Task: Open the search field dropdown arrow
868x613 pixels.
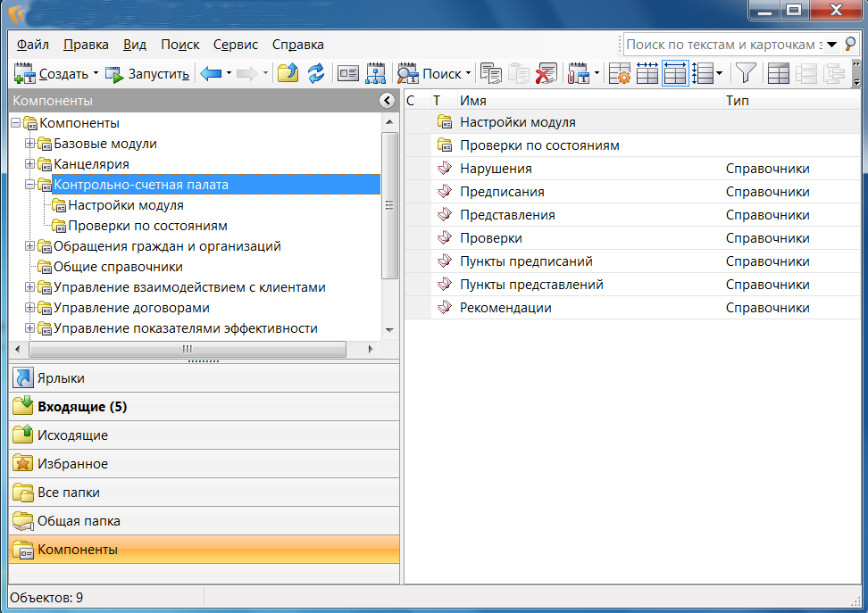Action: (x=831, y=45)
